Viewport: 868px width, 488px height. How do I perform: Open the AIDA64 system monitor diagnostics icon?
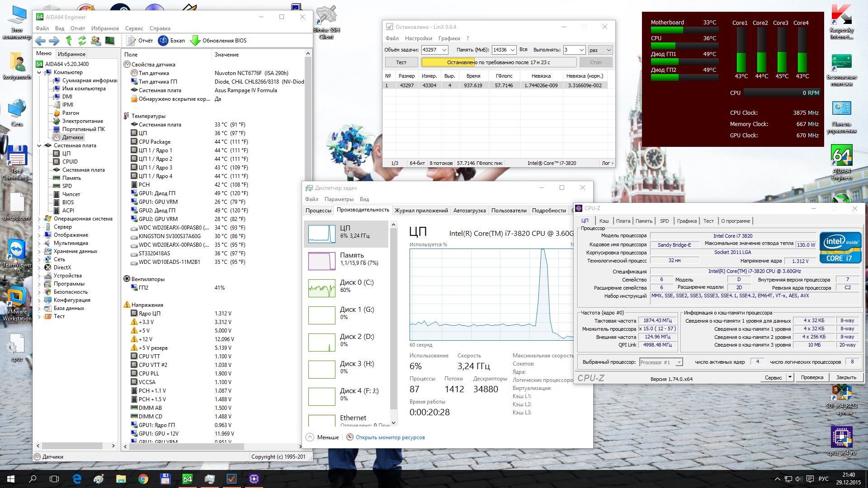(x=110, y=41)
